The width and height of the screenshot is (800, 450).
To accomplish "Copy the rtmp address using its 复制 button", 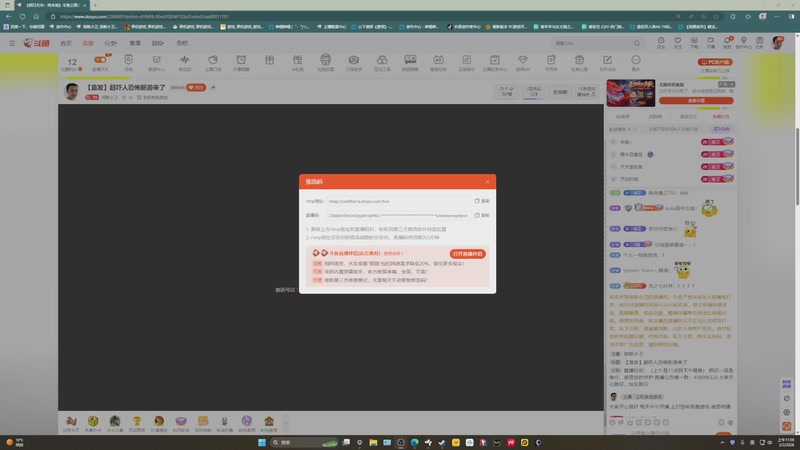I will [x=482, y=201].
